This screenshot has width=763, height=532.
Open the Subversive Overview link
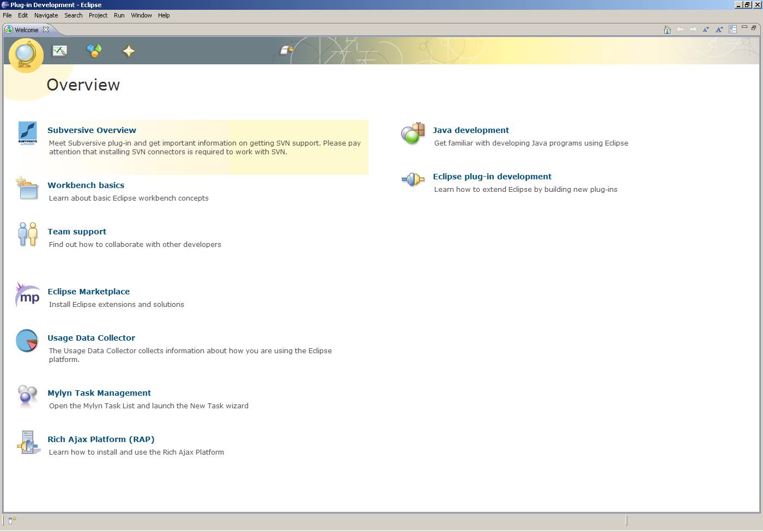pos(92,130)
